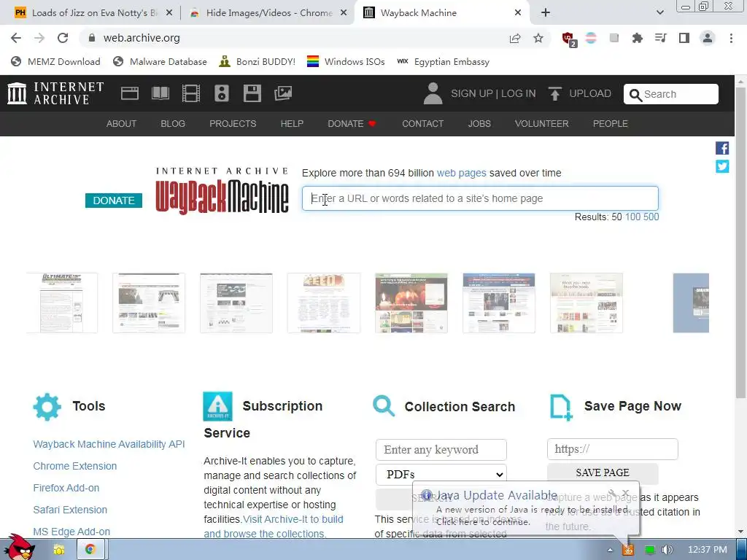747x560 pixels.
Task: Switch to the first Chrome tab
Action: pyautogui.click(x=93, y=13)
